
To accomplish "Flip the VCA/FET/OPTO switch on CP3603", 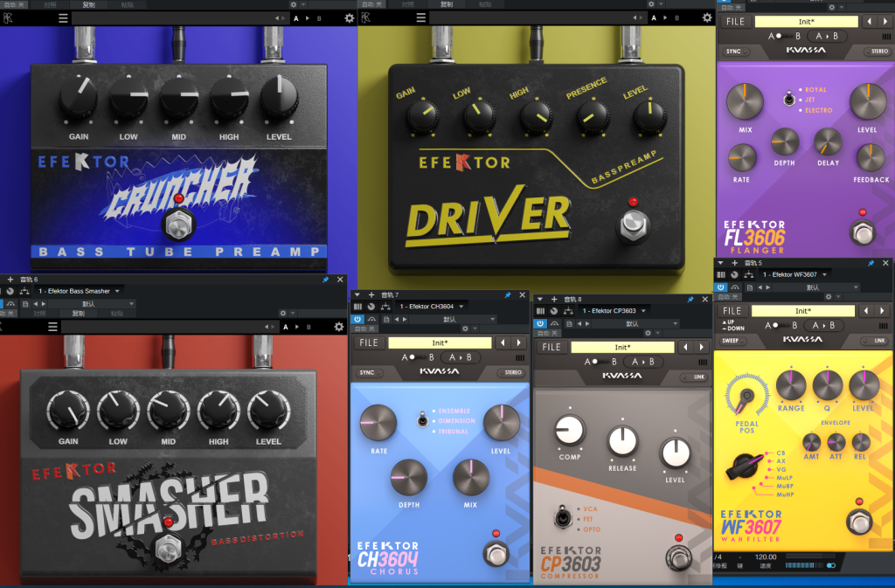I will (562, 518).
